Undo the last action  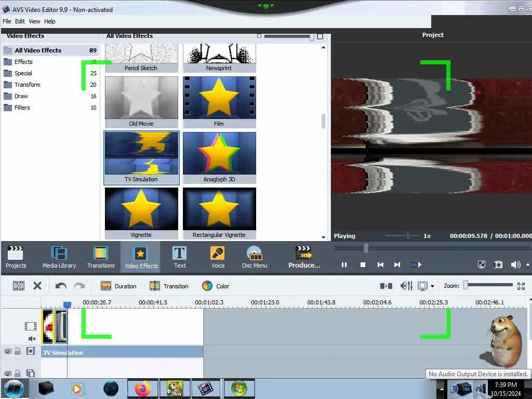point(61,286)
